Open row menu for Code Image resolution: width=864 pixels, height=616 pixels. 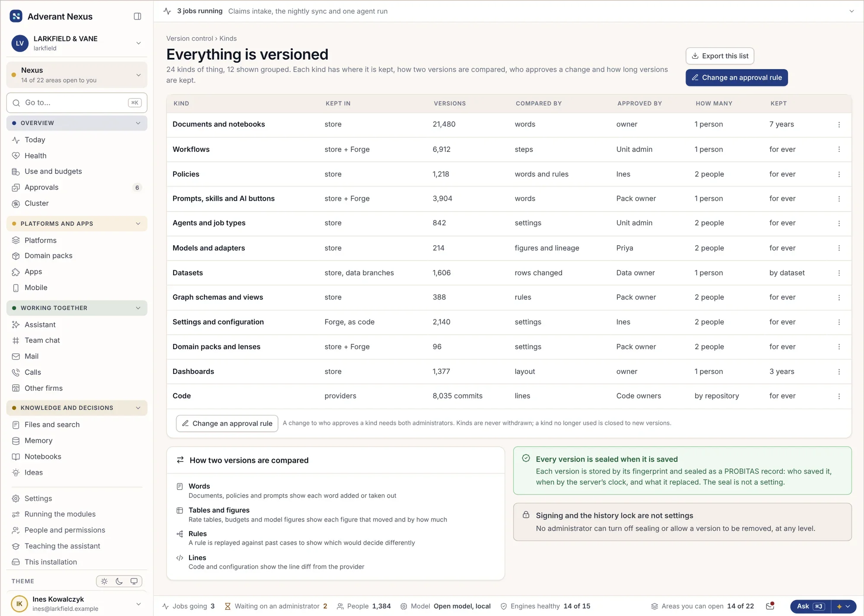coord(839,396)
